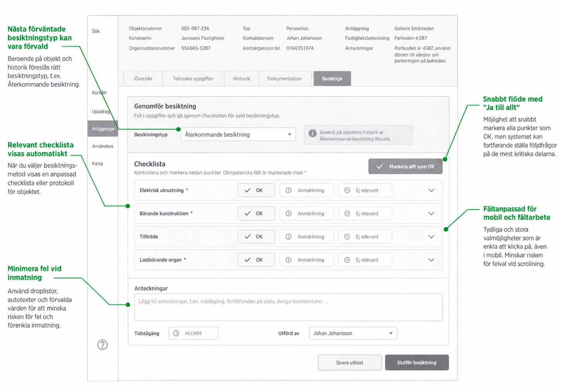Set Bärande konstruktion to Anmärkning
Image resolution: width=561 pixels, height=392 pixels.
(306, 213)
